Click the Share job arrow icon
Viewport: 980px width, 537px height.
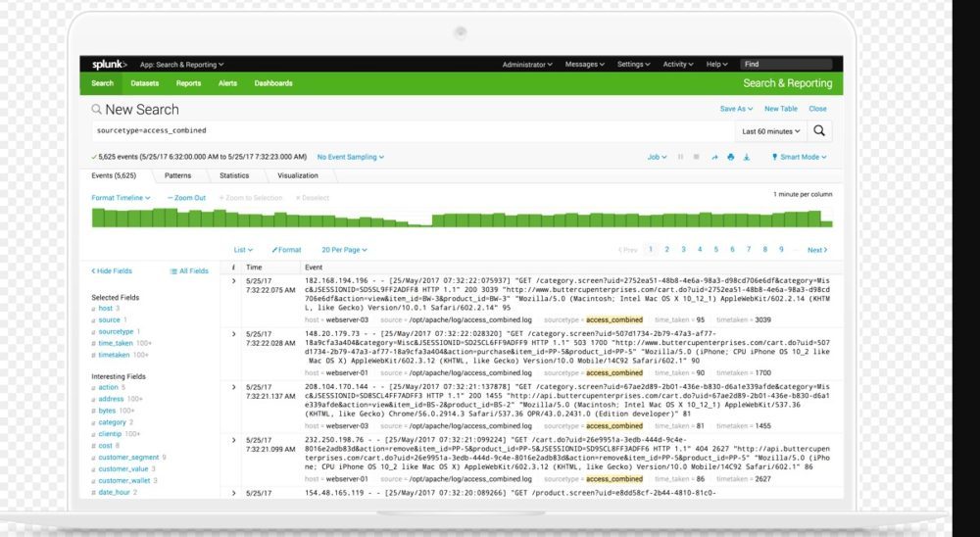point(714,157)
